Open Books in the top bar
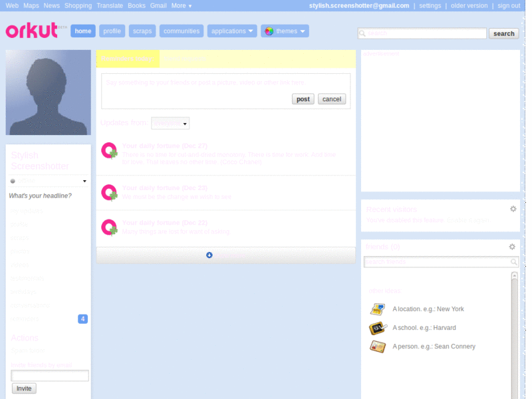The width and height of the screenshot is (532, 399). pyautogui.click(x=136, y=6)
